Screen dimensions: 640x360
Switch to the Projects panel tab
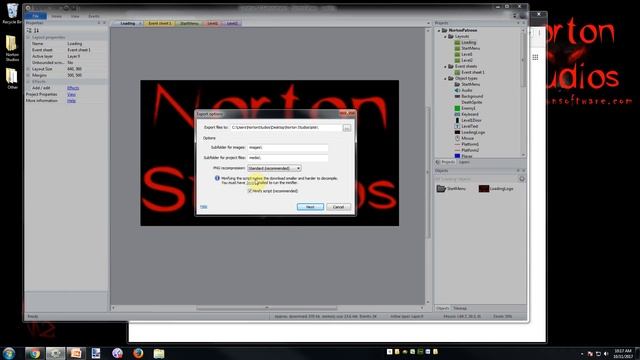pyautogui.click(x=446, y=162)
